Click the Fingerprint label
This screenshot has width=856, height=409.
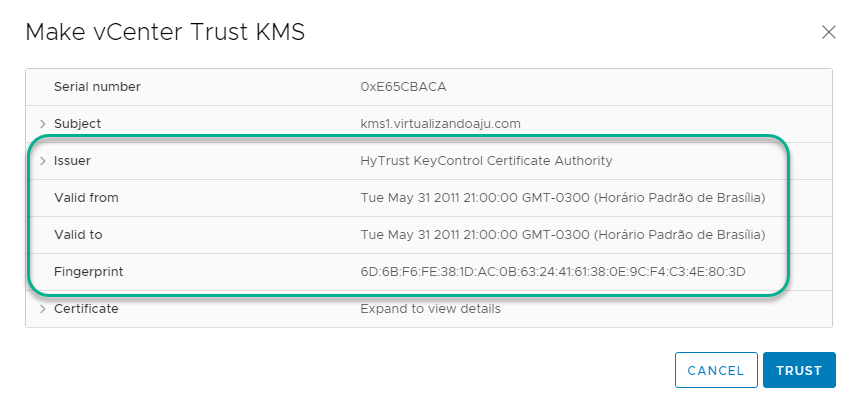point(88,272)
